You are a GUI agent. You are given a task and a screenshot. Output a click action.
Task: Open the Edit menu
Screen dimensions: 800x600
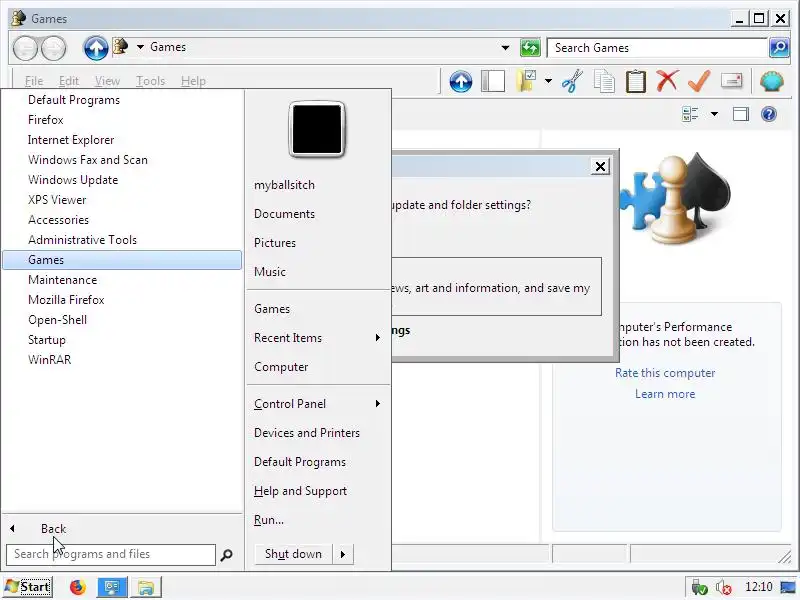(x=68, y=81)
